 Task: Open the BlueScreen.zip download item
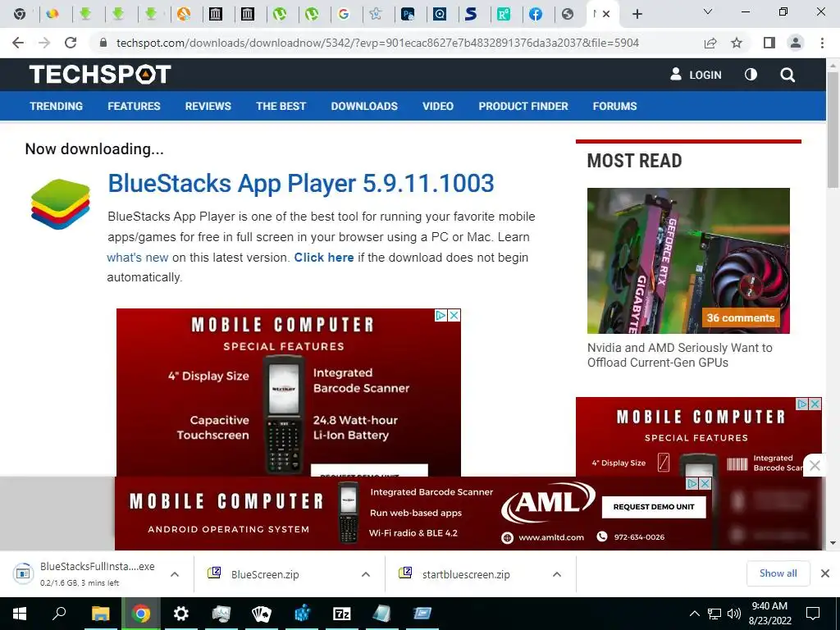pos(265,574)
